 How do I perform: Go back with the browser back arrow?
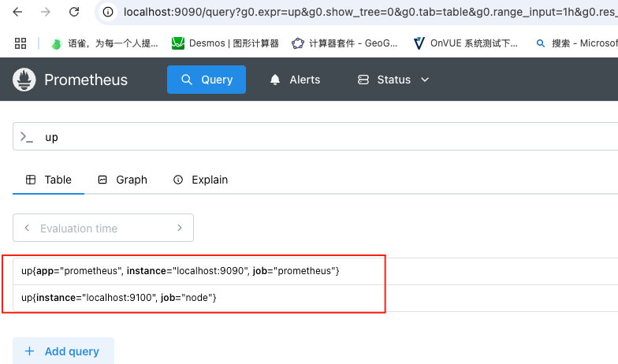point(17,12)
